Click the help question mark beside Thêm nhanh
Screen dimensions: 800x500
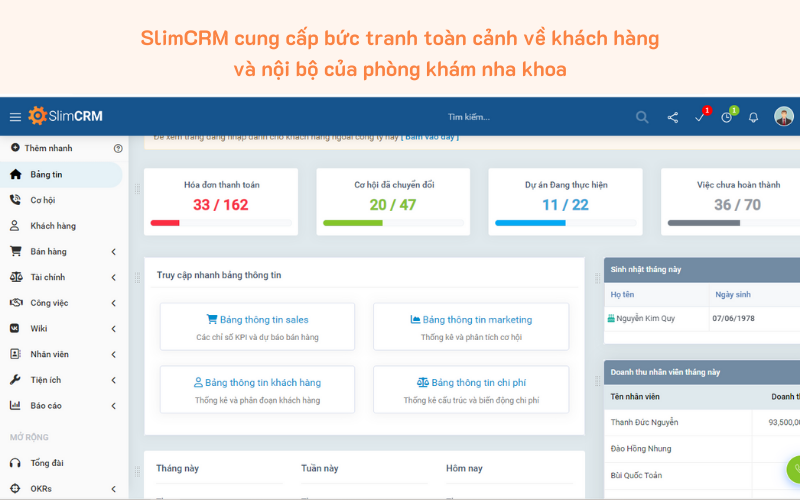[x=118, y=148]
